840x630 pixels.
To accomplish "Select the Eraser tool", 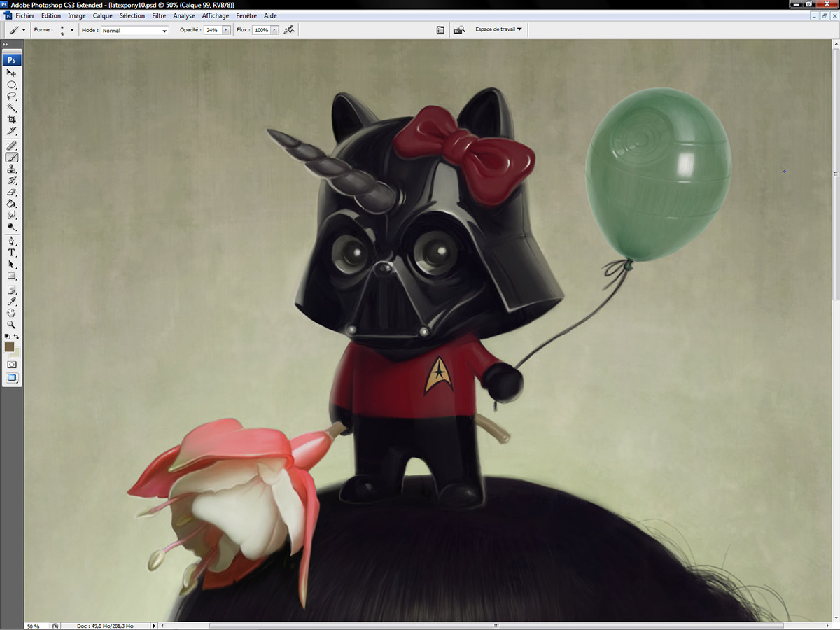I will coord(12,192).
